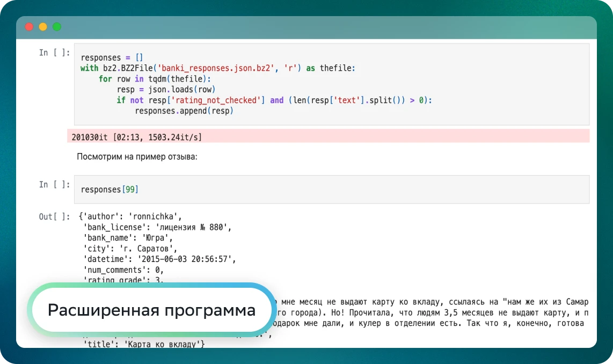Screen dimensions: 613x364
Task: Click the 'datetime' output line with 2015-06-03
Action: [159, 259]
